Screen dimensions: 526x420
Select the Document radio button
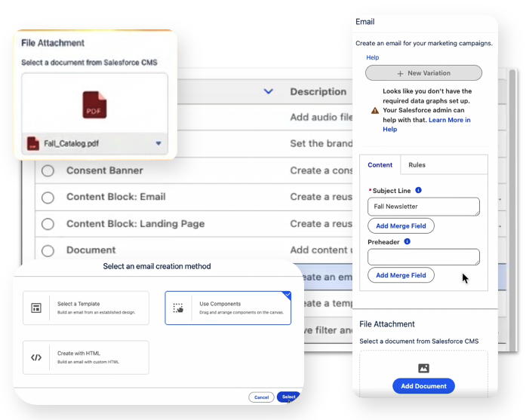coord(48,250)
